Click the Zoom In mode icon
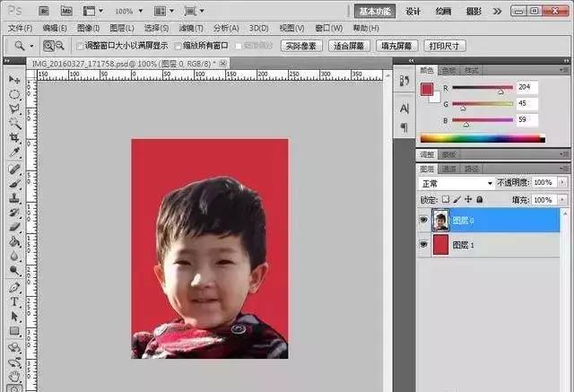 [48, 46]
